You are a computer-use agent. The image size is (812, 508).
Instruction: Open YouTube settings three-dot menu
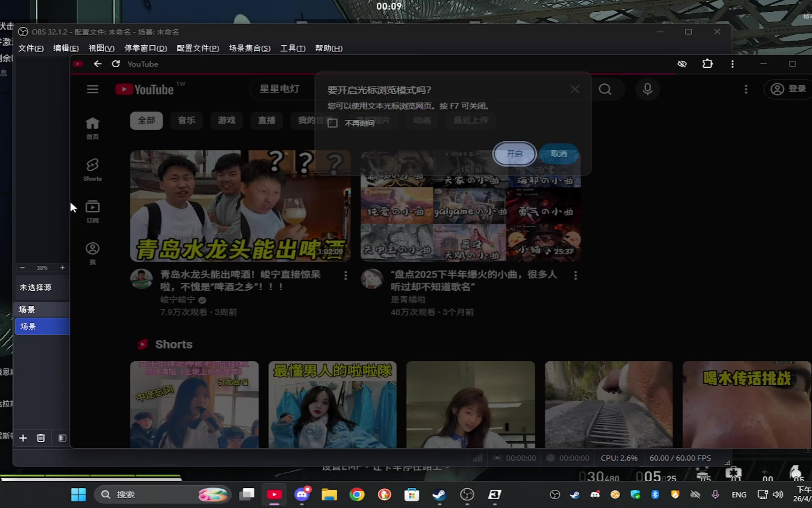pyautogui.click(x=746, y=89)
